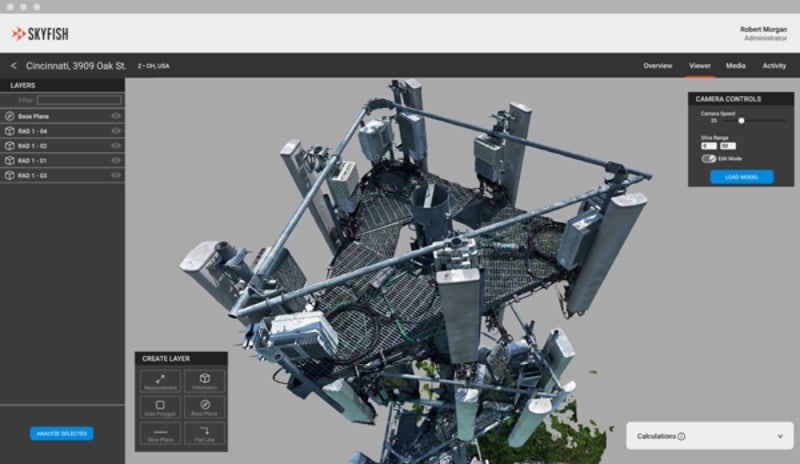This screenshot has height=464, width=800.
Task: Create a Base Plane layer
Action: (205, 407)
